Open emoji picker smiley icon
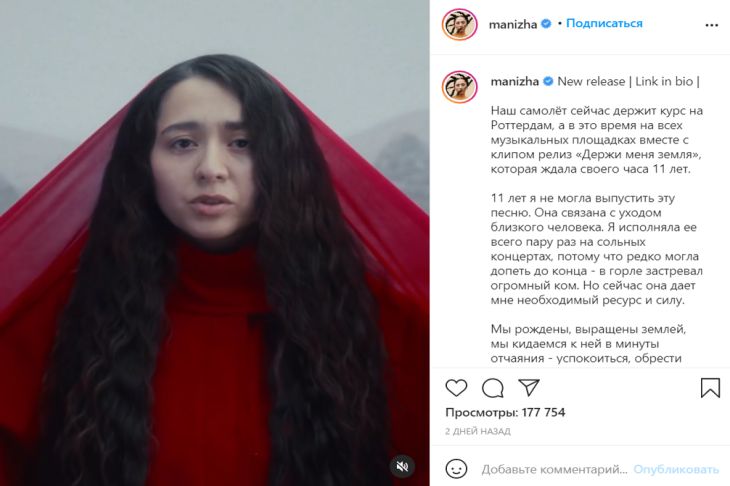Screen dimensions: 730x486 tap(456, 469)
